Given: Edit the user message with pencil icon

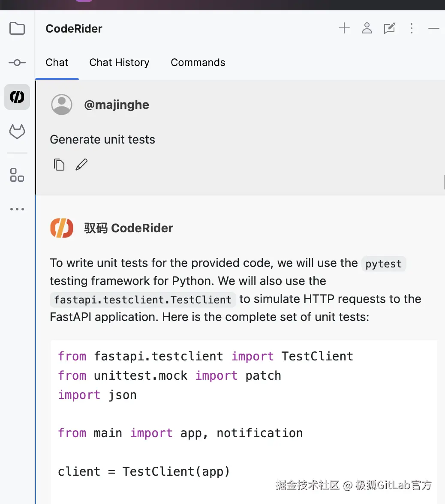Looking at the screenshot, I should (81, 165).
